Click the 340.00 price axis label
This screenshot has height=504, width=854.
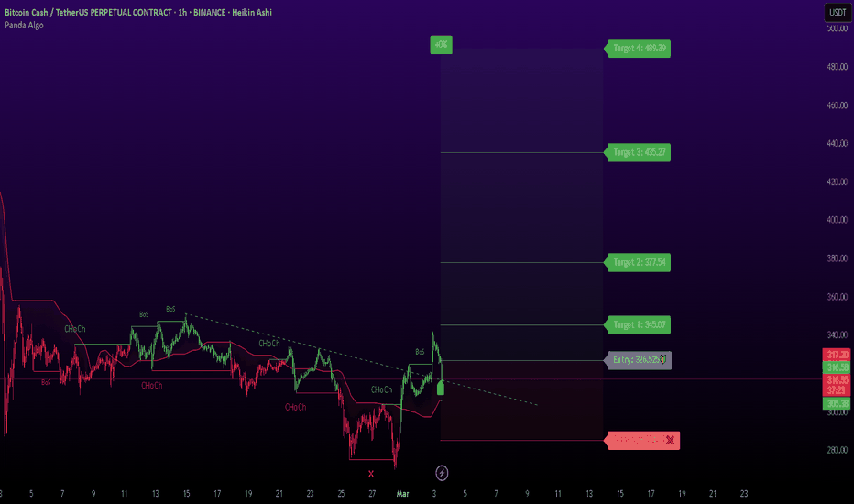838,335
